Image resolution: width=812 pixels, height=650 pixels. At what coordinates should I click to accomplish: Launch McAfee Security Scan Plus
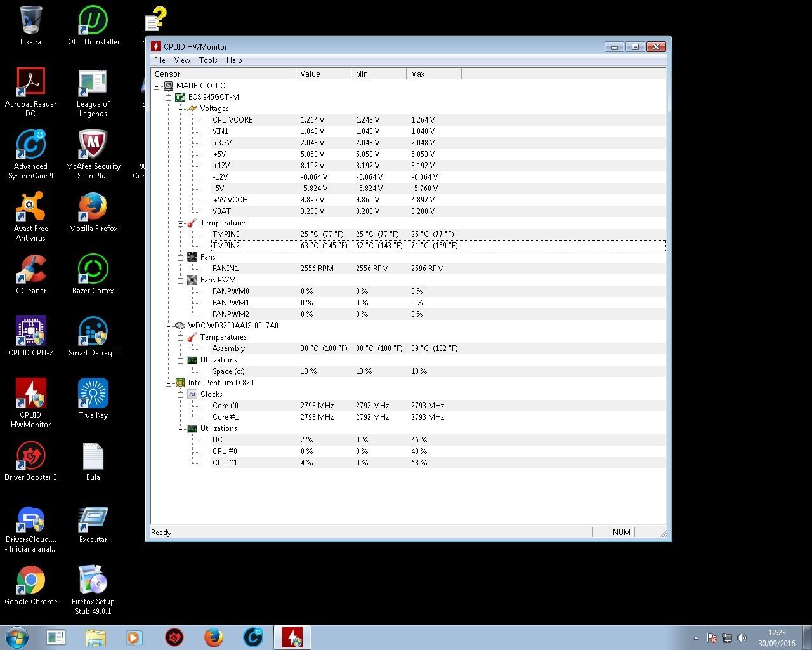[93, 155]
